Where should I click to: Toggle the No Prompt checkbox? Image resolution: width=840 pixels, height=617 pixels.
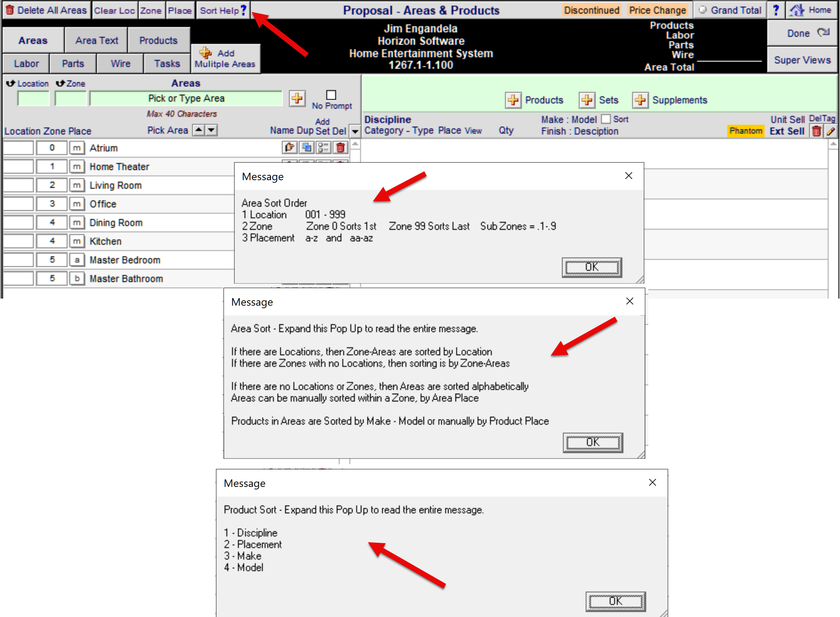pyautogui.click(x=331, y=95)
